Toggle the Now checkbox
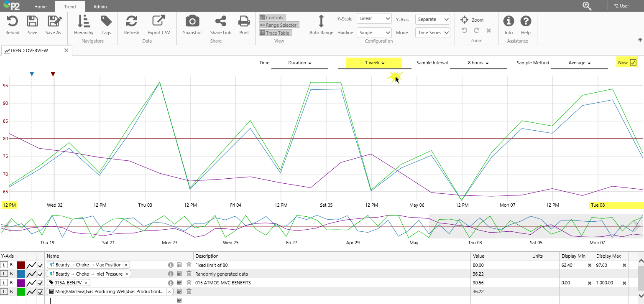The height and width of the screenshot is (304, 644). click(x=633, y=63)
